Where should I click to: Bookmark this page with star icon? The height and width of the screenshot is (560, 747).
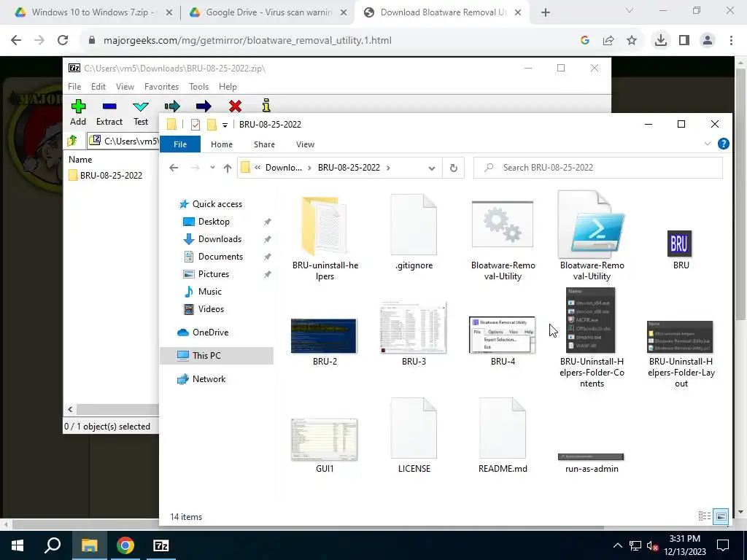click(x=632, y=41)
